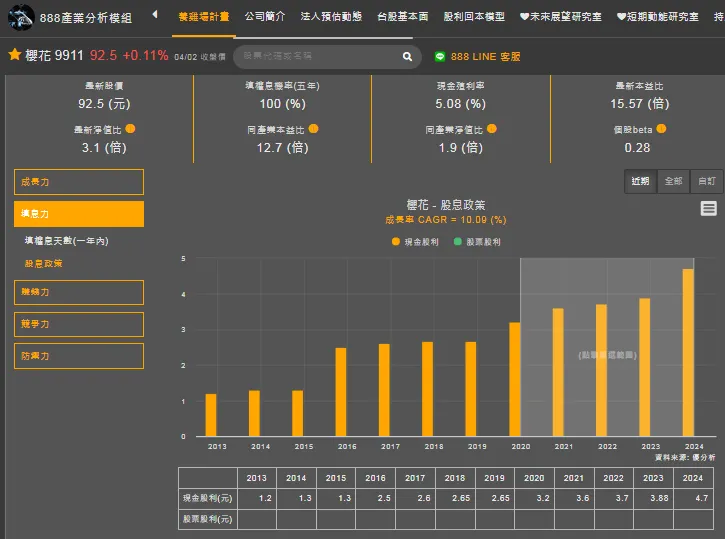This screenshot has width=725, height=539.
Task: Click the +0.11% price change text
Action: pos(145,55)
